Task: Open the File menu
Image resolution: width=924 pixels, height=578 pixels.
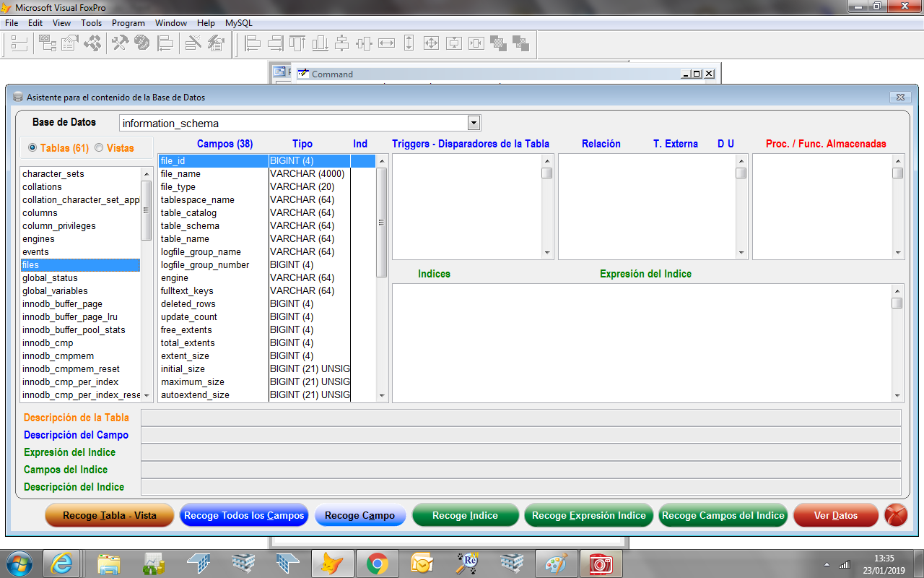Action: coord(12,23)
